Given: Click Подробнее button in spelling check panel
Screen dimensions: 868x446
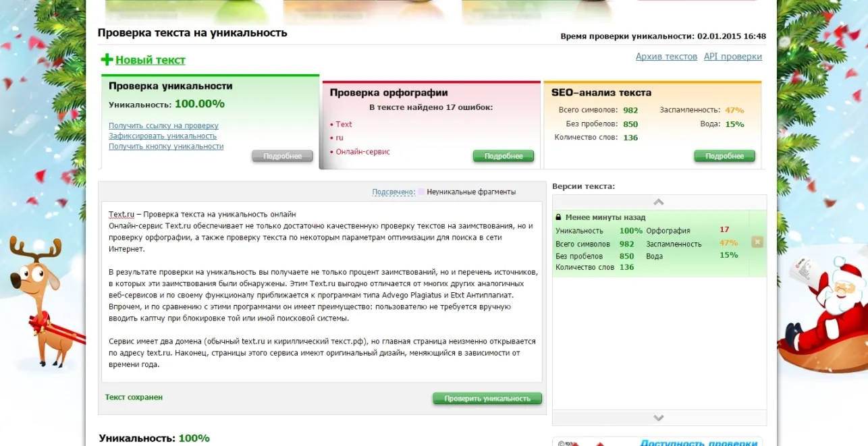Looking at the screenshot, I should pyautogui.click(x=504, y=156).
